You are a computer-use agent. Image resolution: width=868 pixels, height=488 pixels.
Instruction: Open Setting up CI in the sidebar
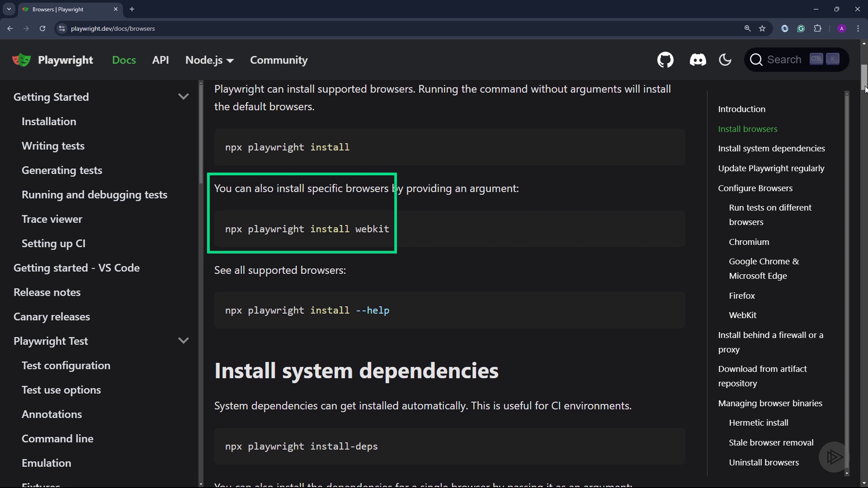click(53, 244)
